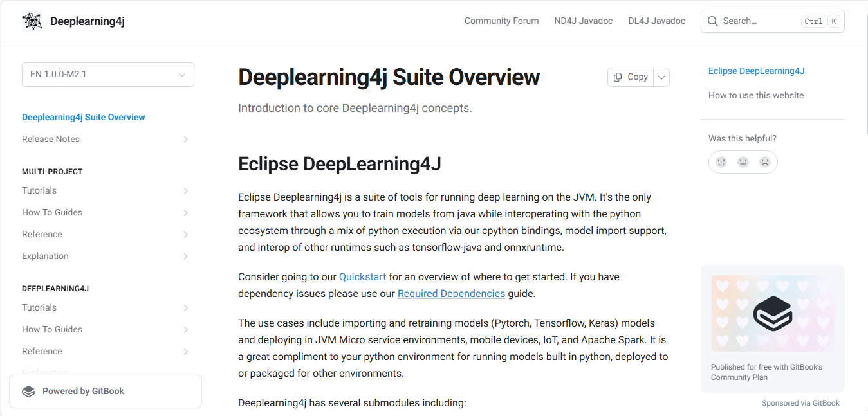Screen dimensions: 868x416
Task: Open the ND4J Javadoc nav item
Action: [x=583, y=21]
